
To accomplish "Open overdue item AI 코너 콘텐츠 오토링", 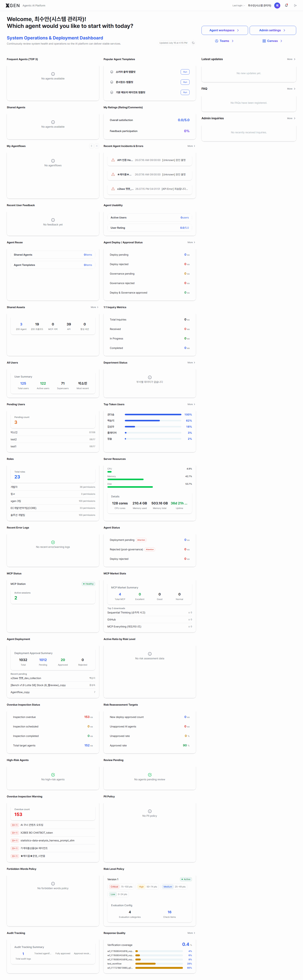I will coord(53,825).
